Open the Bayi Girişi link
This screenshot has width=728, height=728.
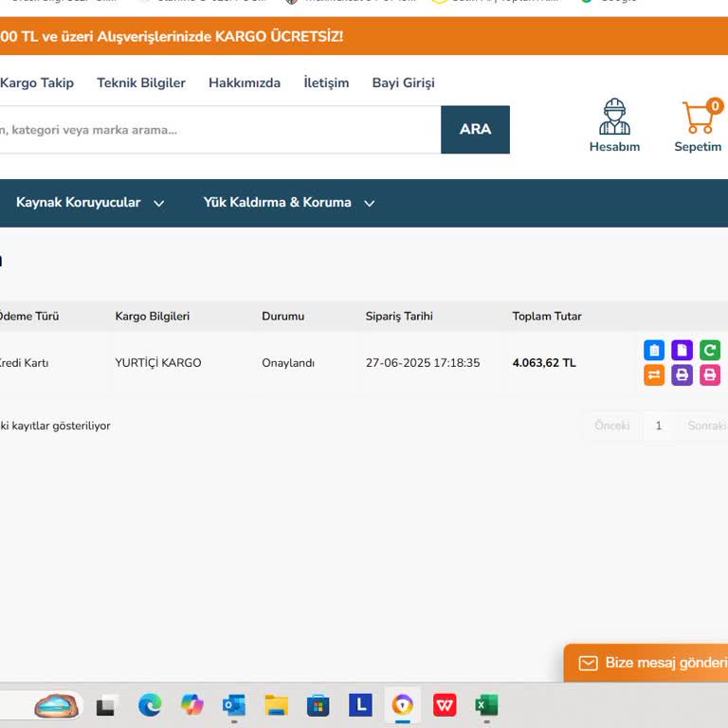click(403, 82)
